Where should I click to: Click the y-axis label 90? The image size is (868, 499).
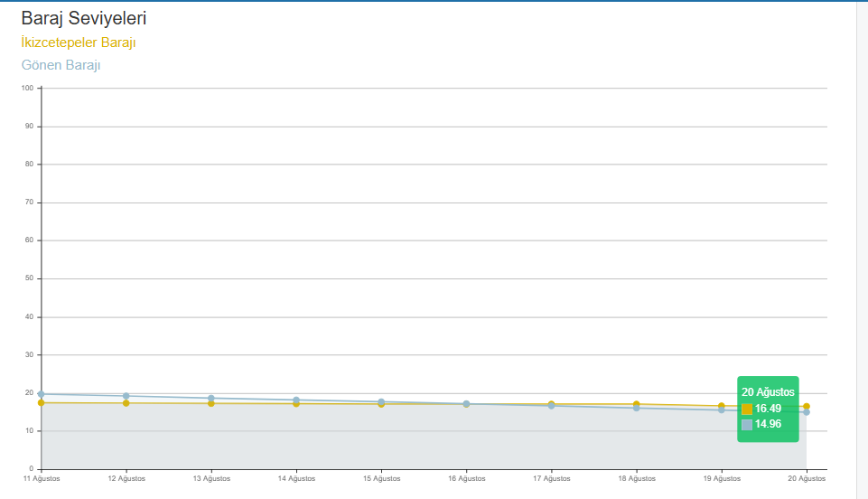coord(29,127)
